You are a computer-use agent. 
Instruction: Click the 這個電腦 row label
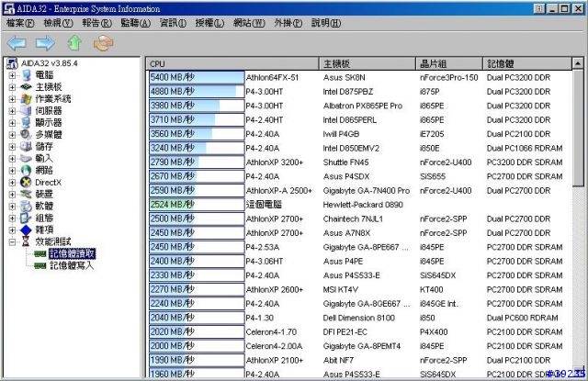(264, 205)
